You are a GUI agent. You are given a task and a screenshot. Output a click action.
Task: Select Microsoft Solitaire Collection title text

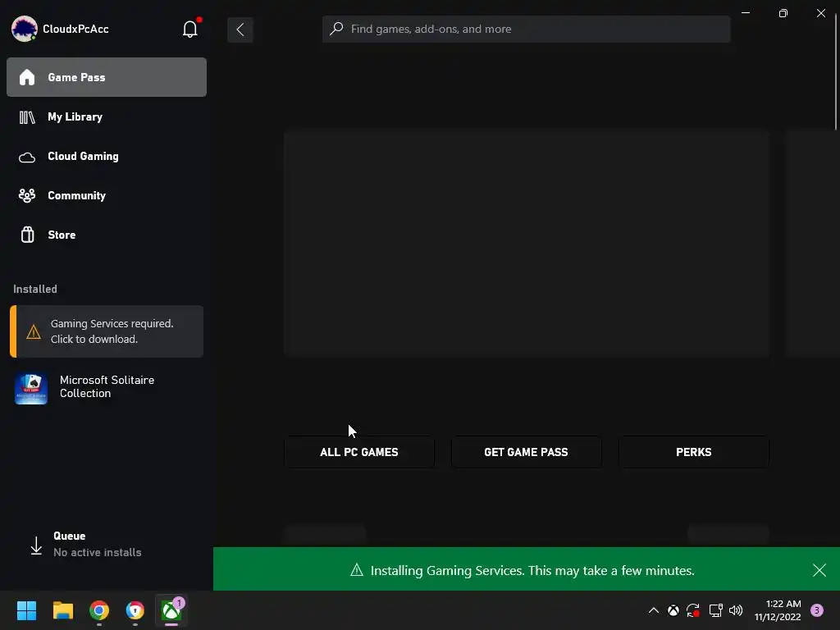tap(107, 386)
